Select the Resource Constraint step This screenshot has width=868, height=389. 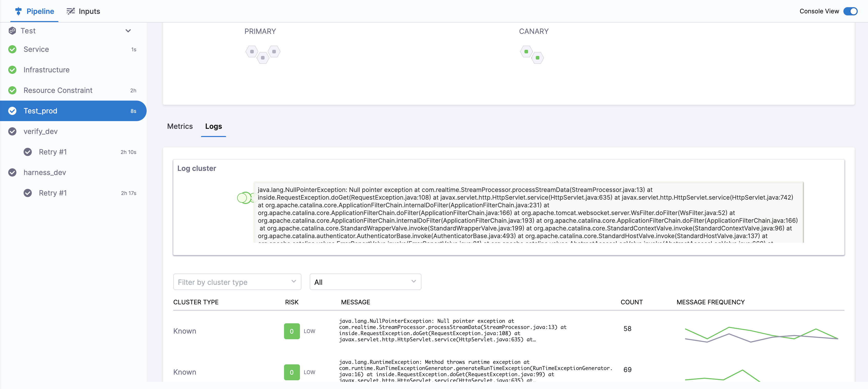point(73,90)
